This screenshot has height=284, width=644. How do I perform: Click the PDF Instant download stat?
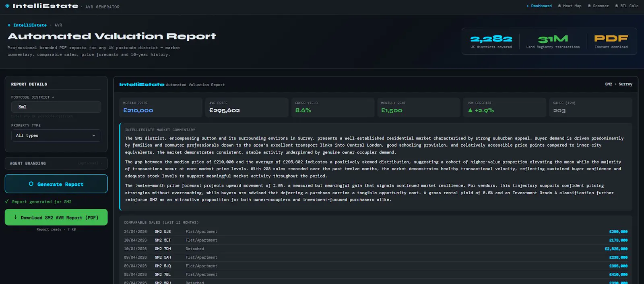pos(611,41)
